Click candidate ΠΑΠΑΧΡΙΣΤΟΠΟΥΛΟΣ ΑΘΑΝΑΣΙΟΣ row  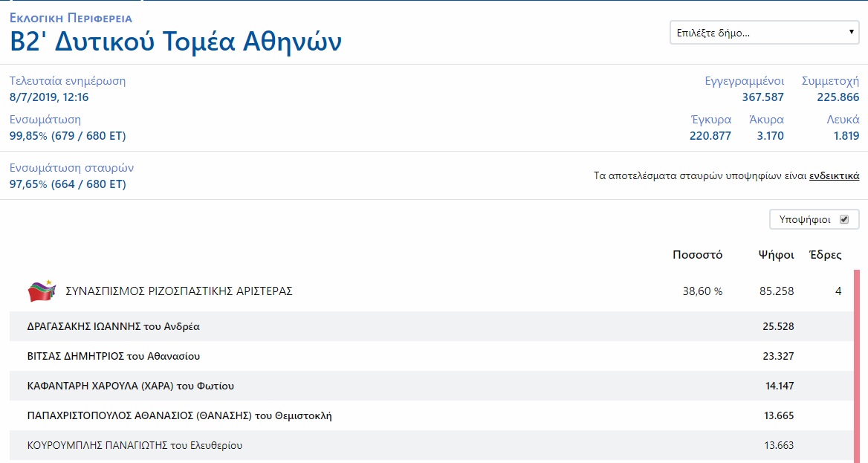[179, 415]
